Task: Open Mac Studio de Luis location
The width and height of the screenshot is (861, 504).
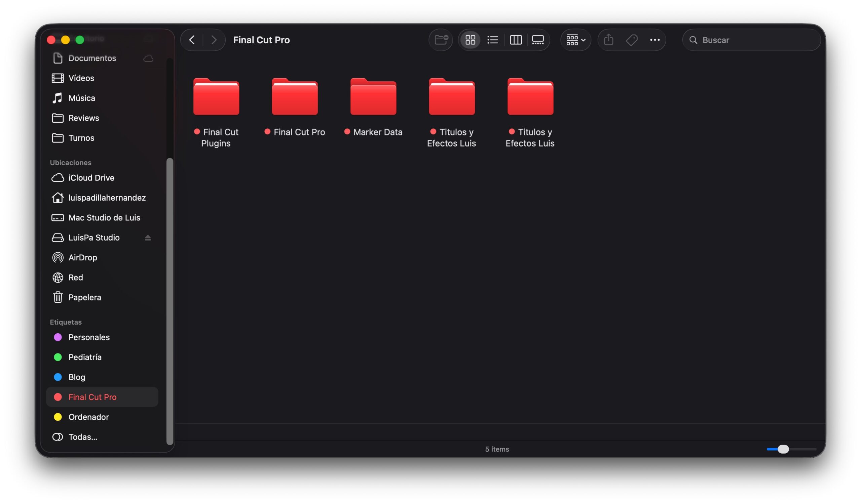Action: (x=102, y=218)
